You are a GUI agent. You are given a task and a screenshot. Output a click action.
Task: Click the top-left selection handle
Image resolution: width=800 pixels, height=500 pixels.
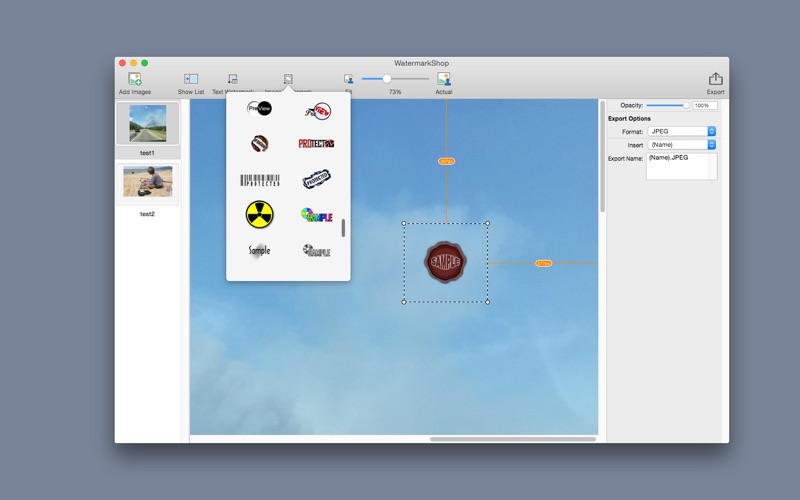coord(404,223)
